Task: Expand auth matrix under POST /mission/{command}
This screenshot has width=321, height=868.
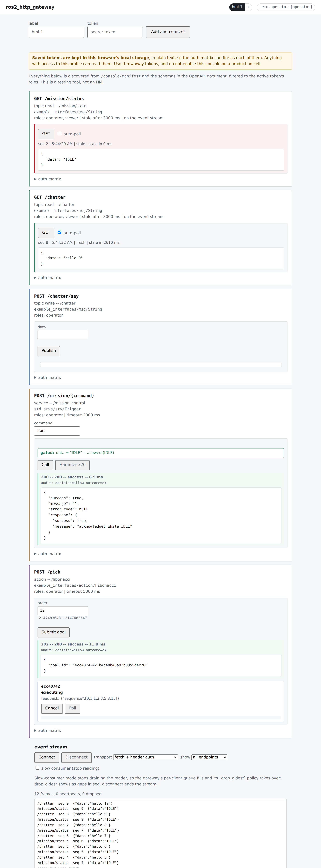Action: [47, 554]
